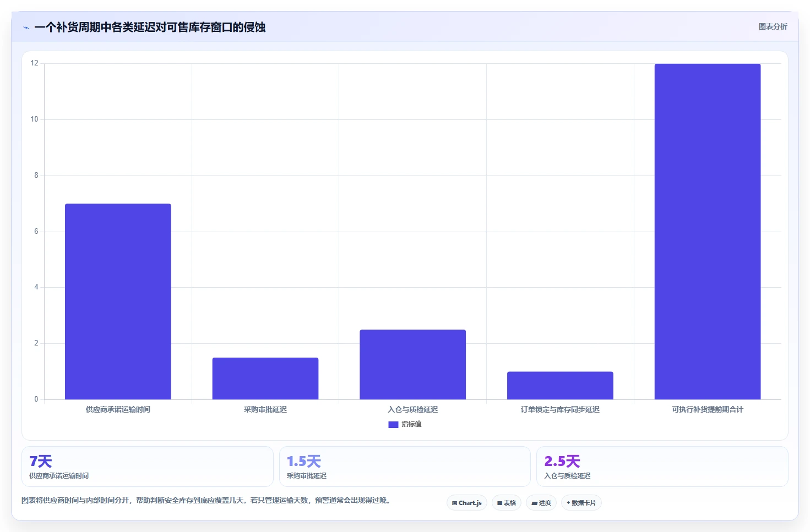Toggle the 指标值 legend color swatch

[393, 424]
